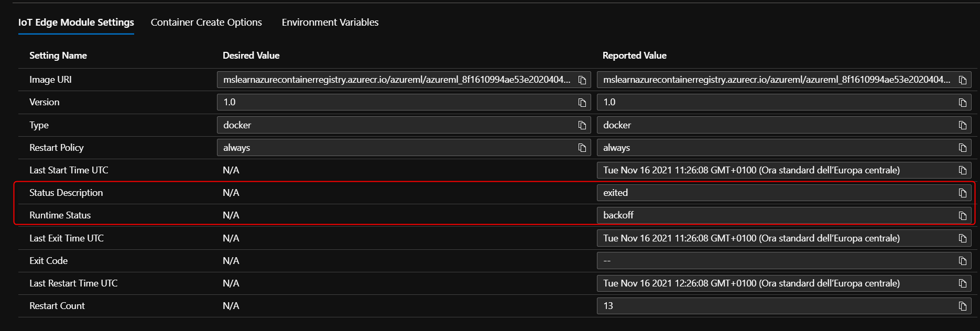Click the 'Reported Value' column header
The height and width of the screenshot is (331, 980).
(x=635, y=56)
